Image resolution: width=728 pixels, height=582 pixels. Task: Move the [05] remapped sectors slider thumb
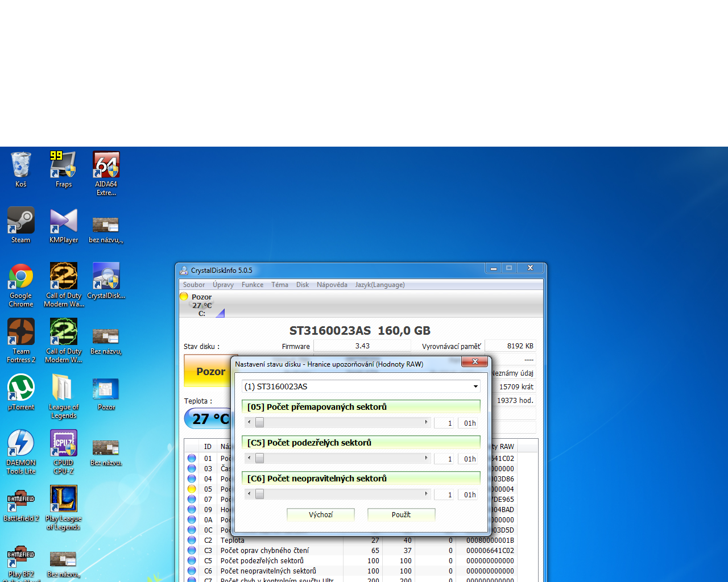(x=259, y=422)
